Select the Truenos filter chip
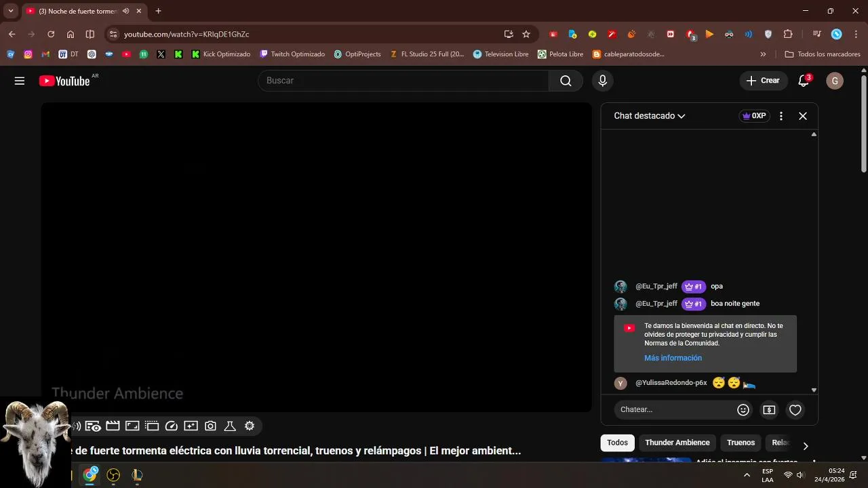The image size is (868, 488). coord(741,443)
